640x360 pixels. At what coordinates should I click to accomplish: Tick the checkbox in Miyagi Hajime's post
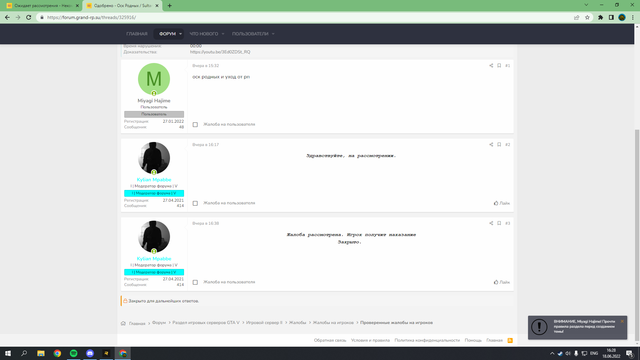coord(195,124)
